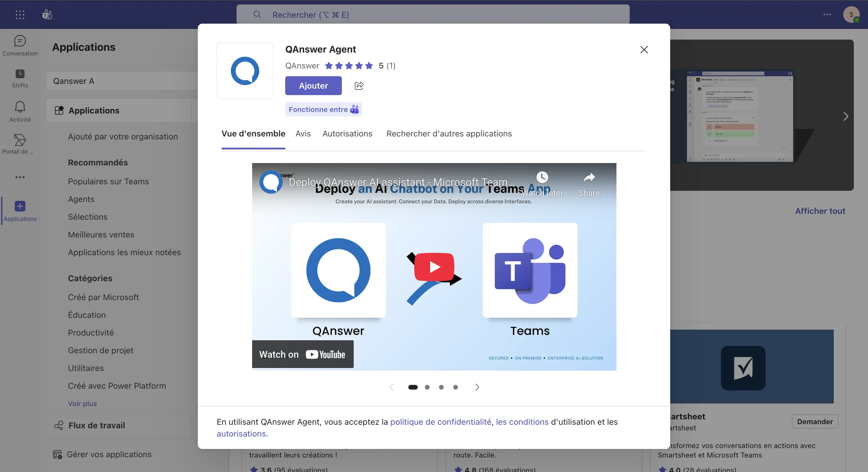Select Créé par Microsoft category
The image size is (868, 472).
[103, 297]
